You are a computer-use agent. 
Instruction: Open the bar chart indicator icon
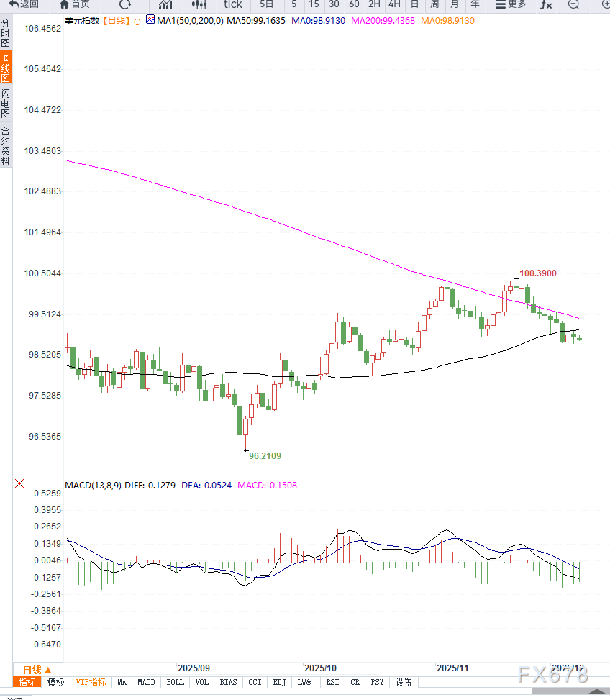pyautogui.click(x=165, y=4)
